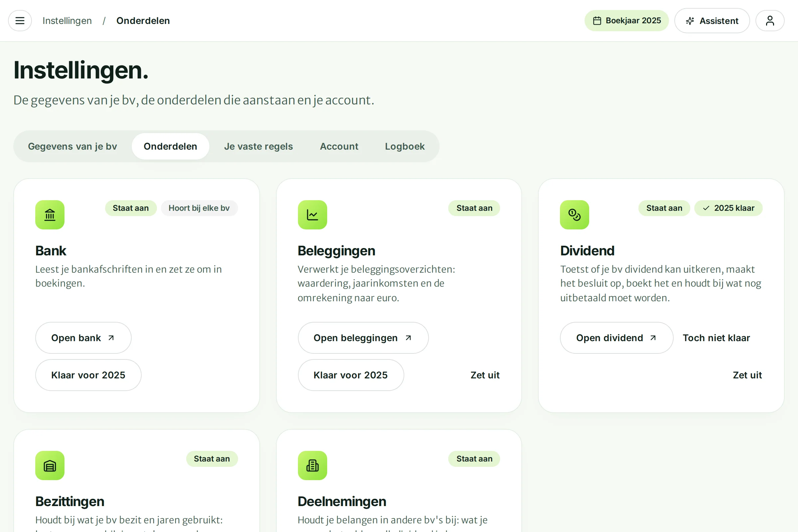Turn off Beleggingen with Zet uit
798x532 pixels.
click(x=485, y=375)
